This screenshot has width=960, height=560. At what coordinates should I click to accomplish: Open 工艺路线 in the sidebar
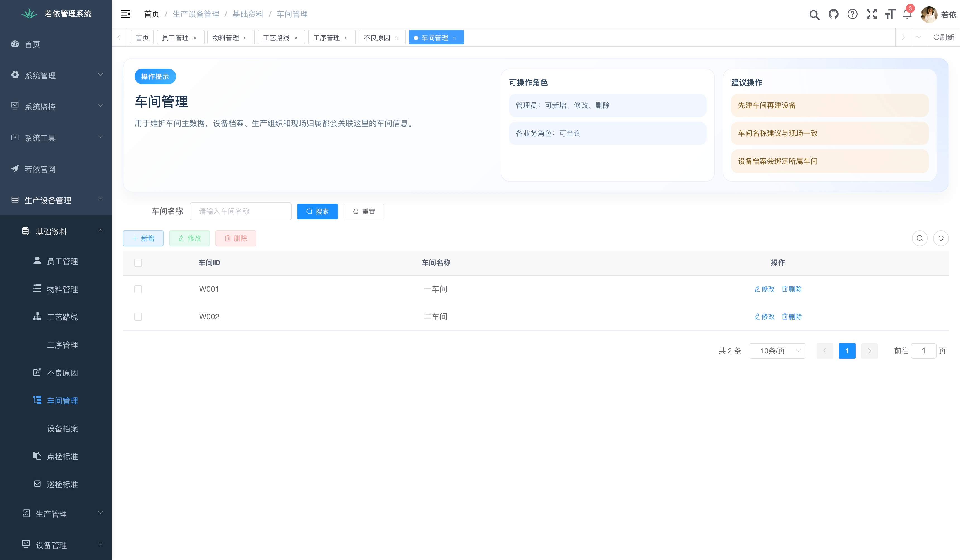[56, 317]
